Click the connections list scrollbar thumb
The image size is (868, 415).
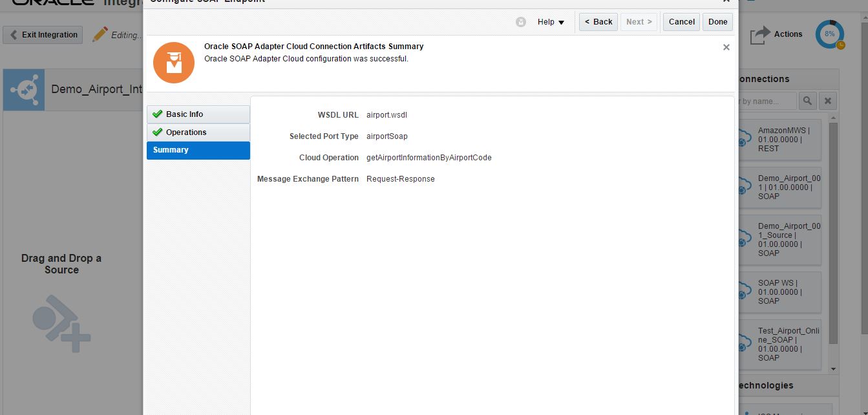(833, 233)
